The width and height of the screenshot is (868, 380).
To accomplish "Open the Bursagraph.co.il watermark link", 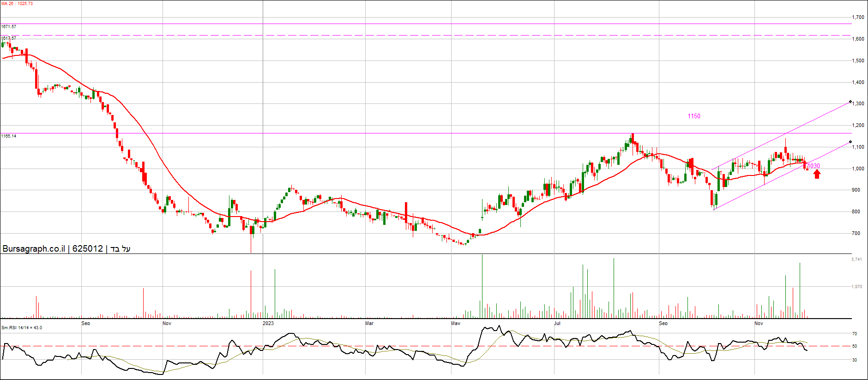I will coord(34,249).
